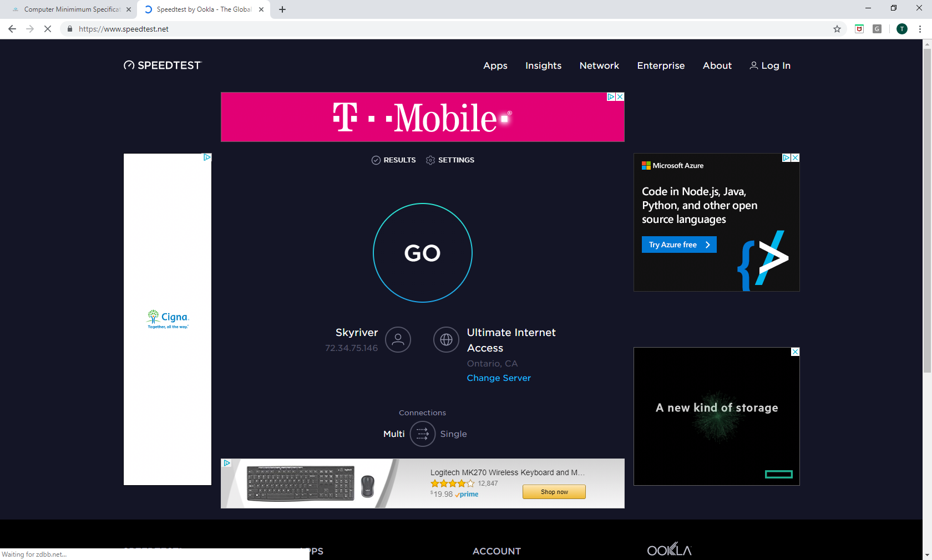Click the Skyriver user profile icon
Image resolution: width=932 pixels, height=560 pixels.
398,340
